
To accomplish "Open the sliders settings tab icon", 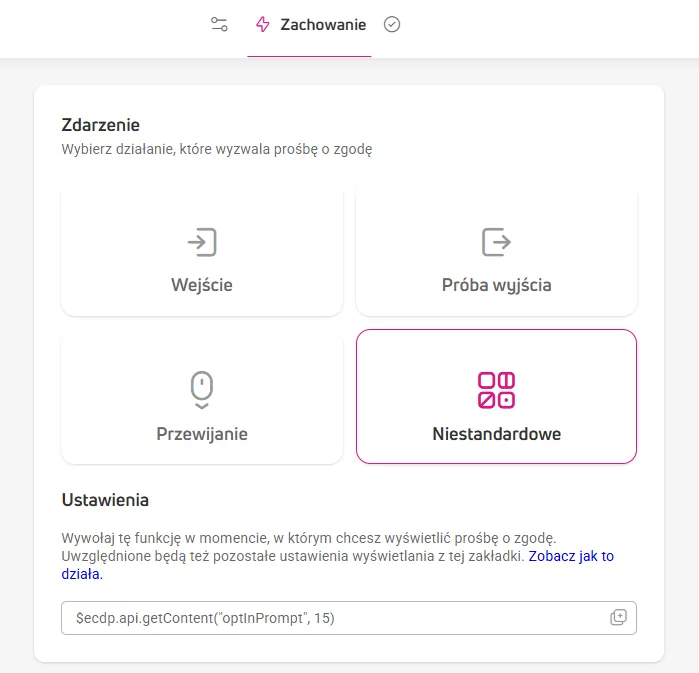I will tap(219, 24).
